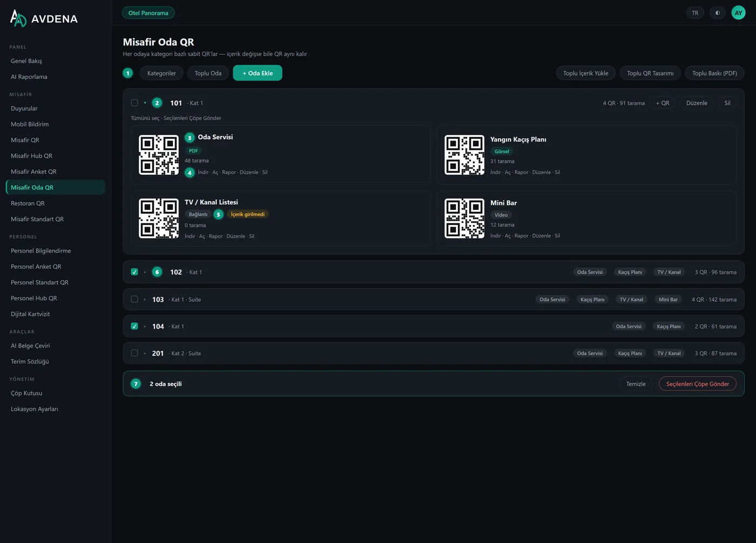The image size is (756, 543).
Task: Click Sil under Mini Bar
Action: [557, 235]
